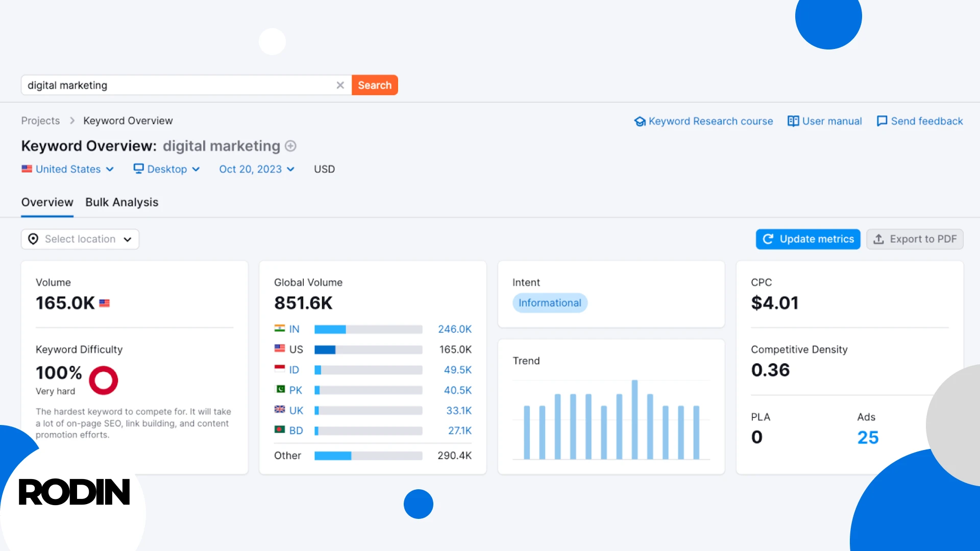Click the US flag in Global Volume list

pyautogui.click(x=280, y=348)
